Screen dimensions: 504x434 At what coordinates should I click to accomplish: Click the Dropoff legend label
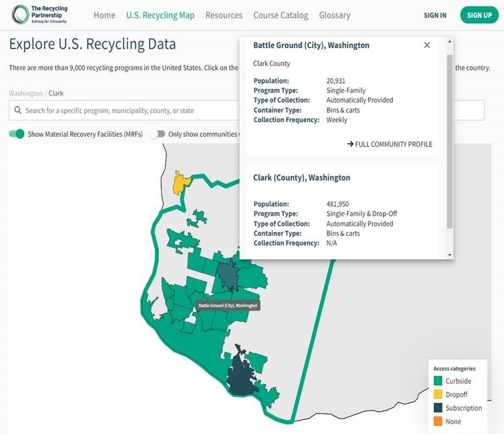click(x=456, y=394)
